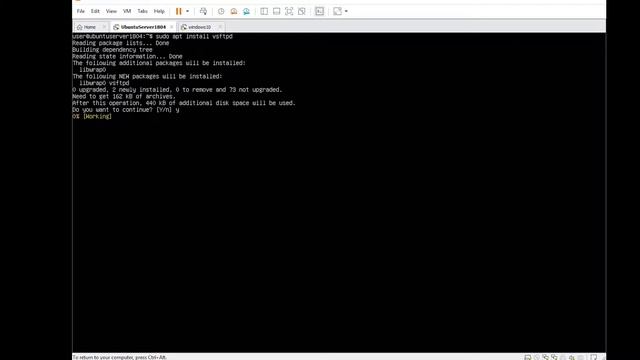Click the stretch guest display icon
Viewport: 640px width, 360px height.
coord(337,11)
